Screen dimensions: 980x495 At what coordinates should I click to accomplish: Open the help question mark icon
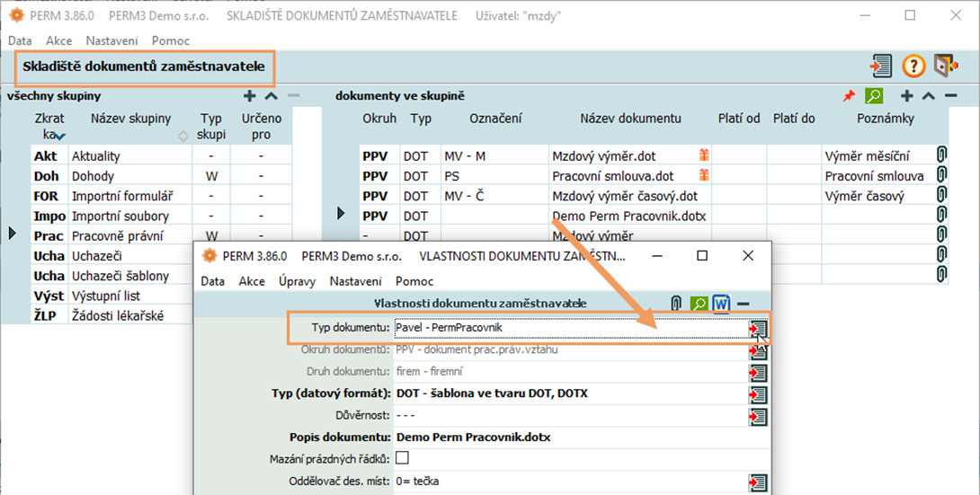pos(913,66)
